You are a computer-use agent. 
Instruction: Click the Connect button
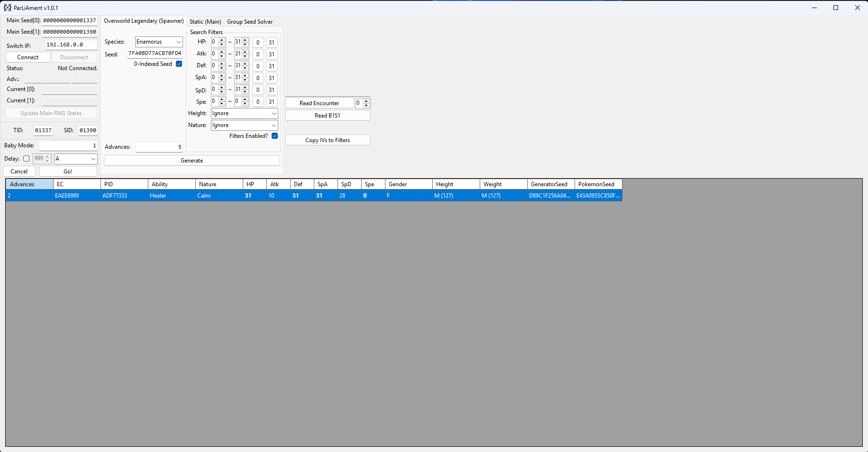[28, 57]
